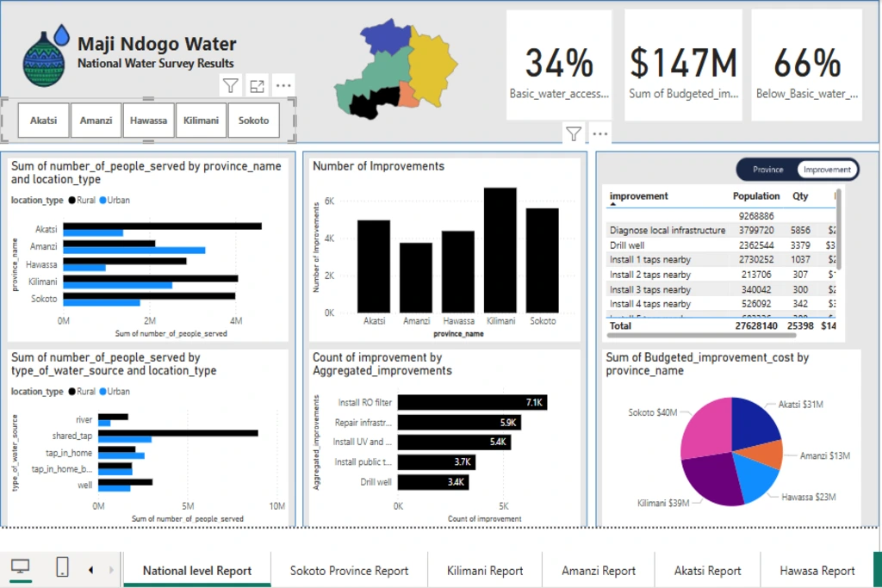The width and height of the screenshot is (882, 588).
Task: Click the filter icon below the map
Action: point(573,133)
